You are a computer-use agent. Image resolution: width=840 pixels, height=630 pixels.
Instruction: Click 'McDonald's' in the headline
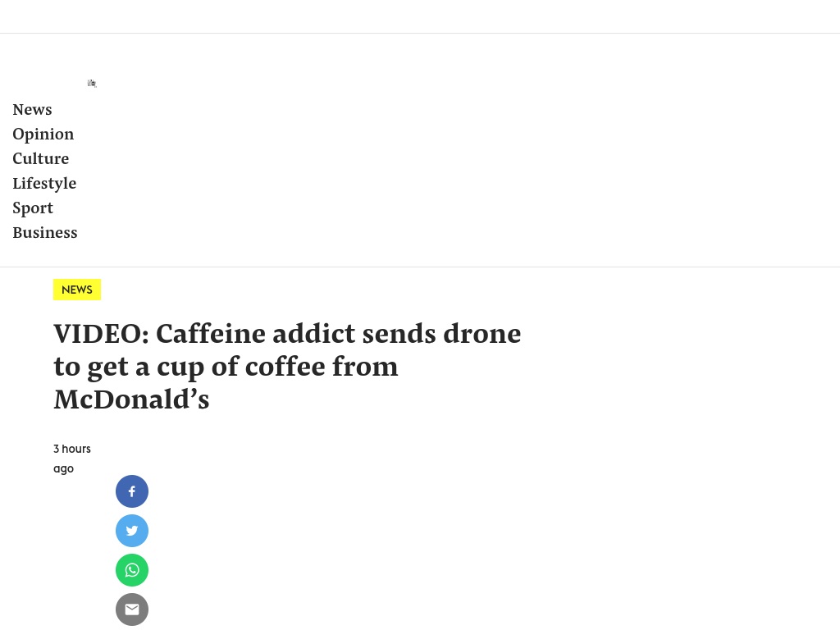(131, 399)
